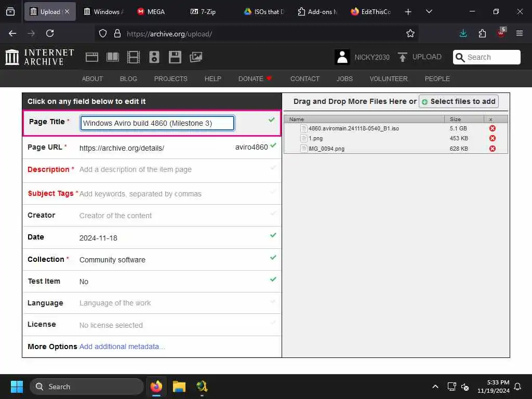Edit the Page URL identifier aviro4860
Viewport: 532px width, 399px height.
[251, 147]
